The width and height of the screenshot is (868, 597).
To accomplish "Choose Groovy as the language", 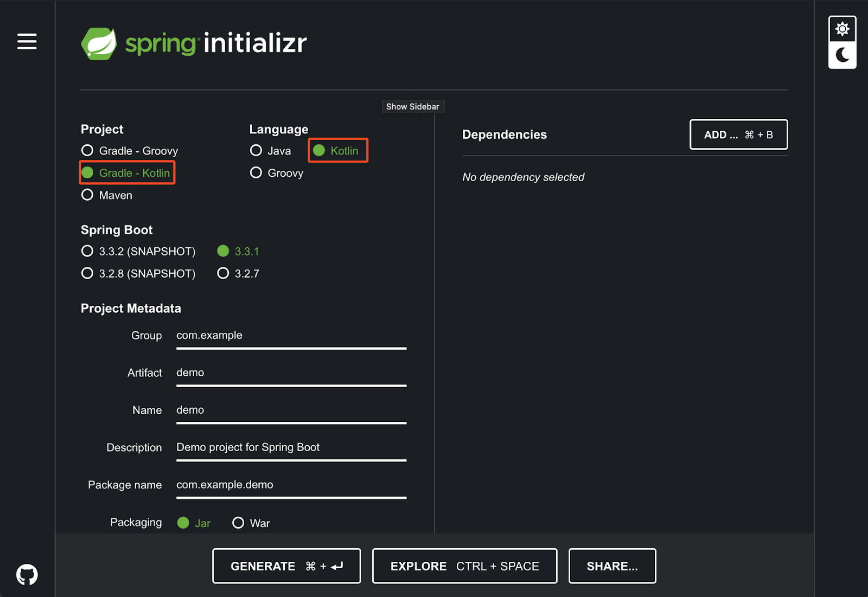I will coord(277,173).
